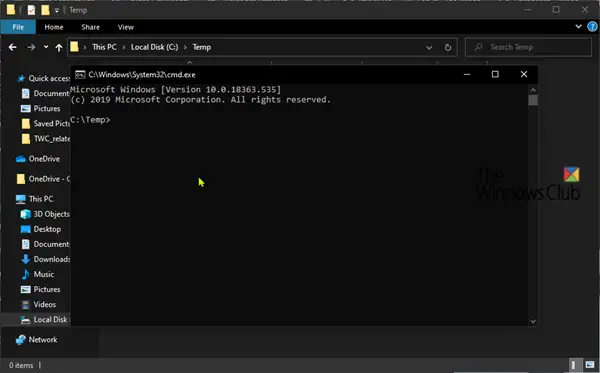Click Quick Access Toolbar new folder icon
Screen dimensions: 600x373
45,10
